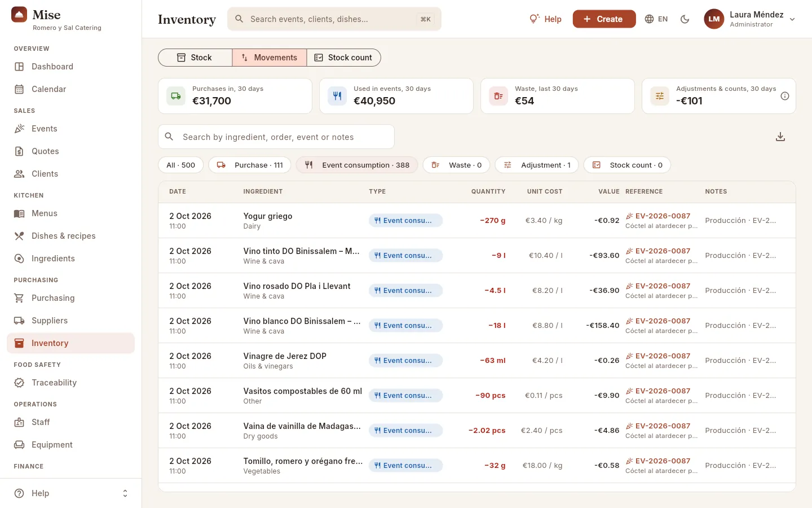
Task: Filter by All · 500
Action: [x=181, y=165]
